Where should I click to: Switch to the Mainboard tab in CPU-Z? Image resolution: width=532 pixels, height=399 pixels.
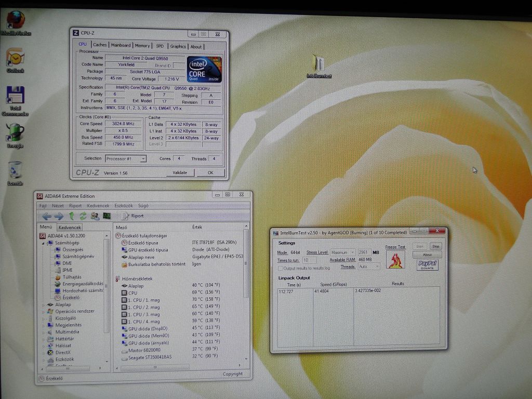(121, 45)
